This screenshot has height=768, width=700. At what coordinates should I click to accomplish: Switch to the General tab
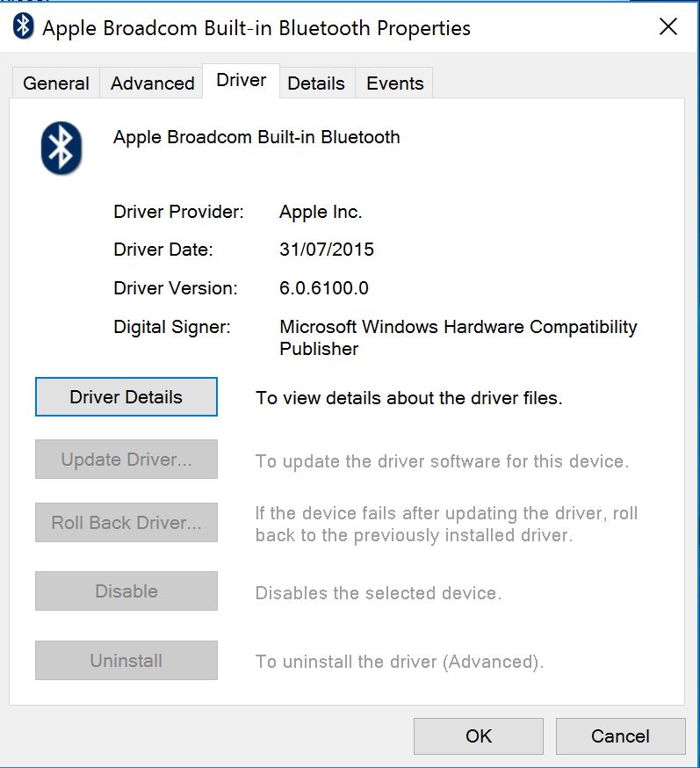pyautogui.click(x=56, y=83)
